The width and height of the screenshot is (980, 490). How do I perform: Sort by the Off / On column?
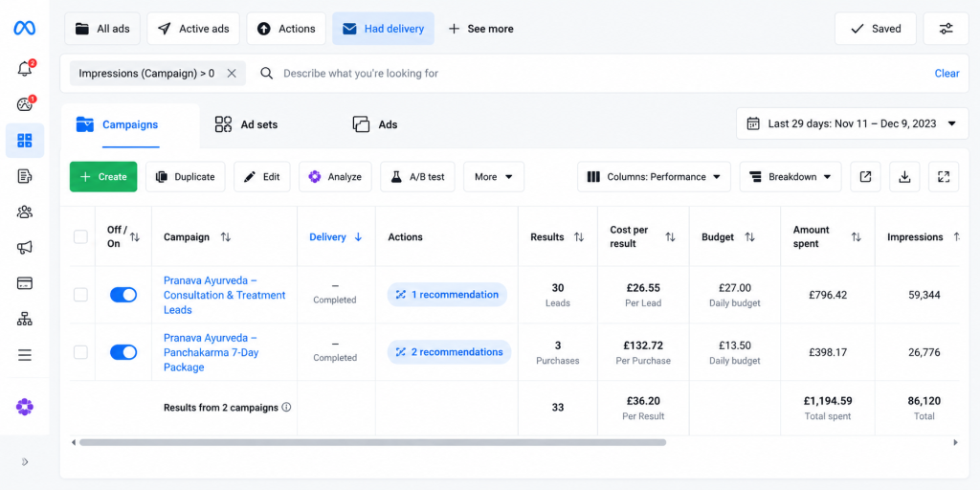[135, 237]
